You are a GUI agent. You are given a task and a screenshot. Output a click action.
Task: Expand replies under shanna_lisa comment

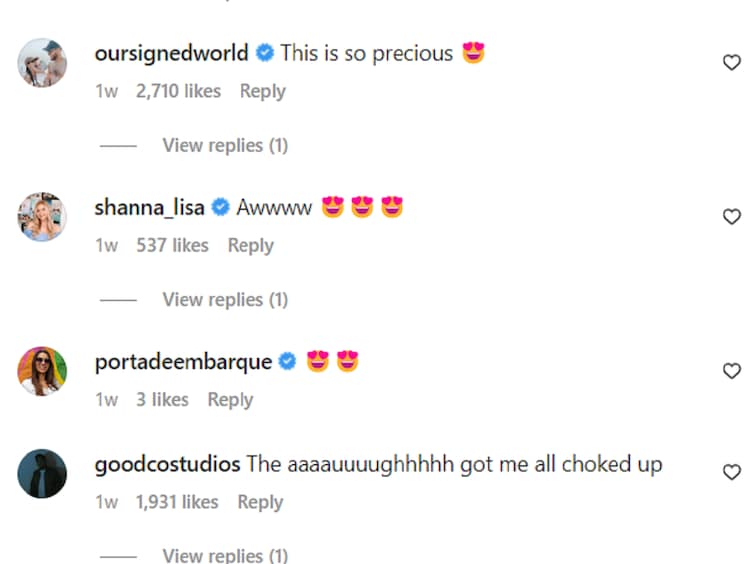pyautogui.click(x=225, y=299)
